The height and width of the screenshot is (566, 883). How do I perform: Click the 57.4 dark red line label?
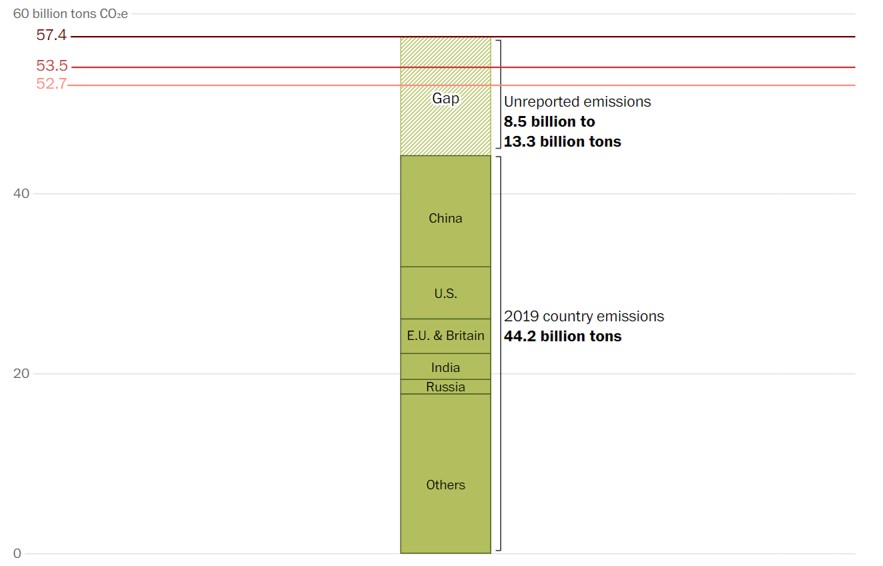click(x=50, y=35)
